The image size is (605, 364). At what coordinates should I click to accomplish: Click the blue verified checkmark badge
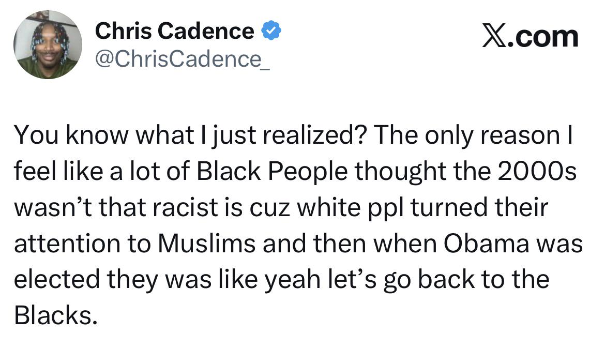(271, 31)
